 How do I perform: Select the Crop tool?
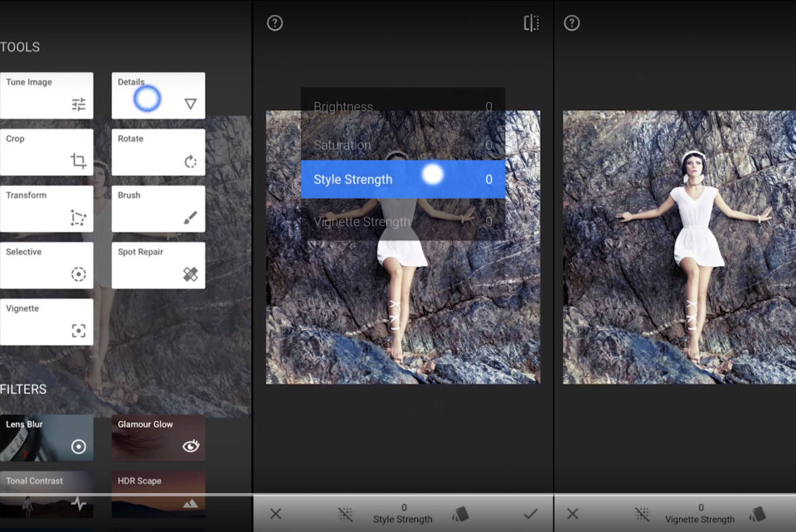(x=46, y=152)
